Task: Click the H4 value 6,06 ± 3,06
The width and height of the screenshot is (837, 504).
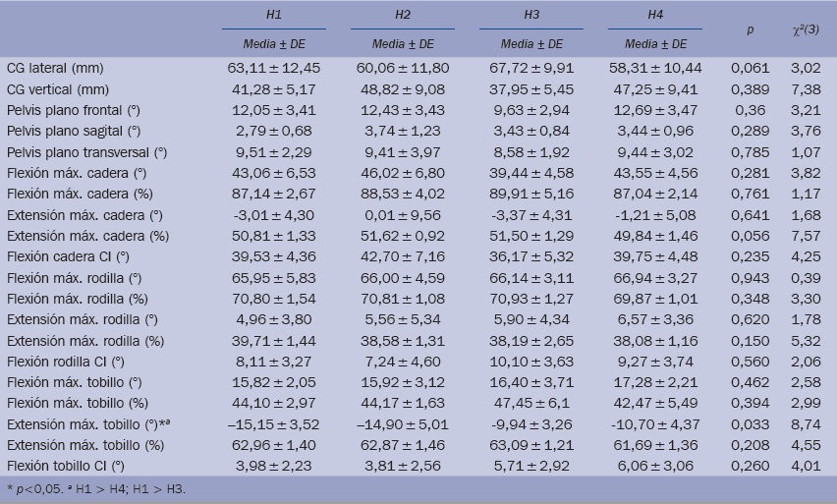Action: tap(655, 467)
